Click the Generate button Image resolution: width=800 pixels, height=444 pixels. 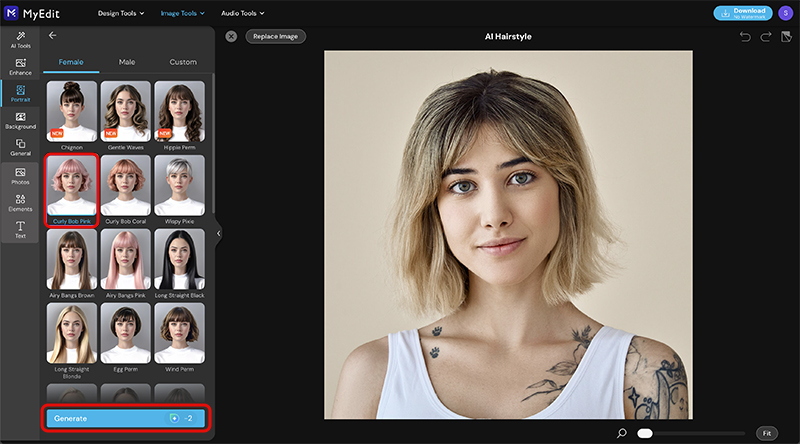(126, 418)
